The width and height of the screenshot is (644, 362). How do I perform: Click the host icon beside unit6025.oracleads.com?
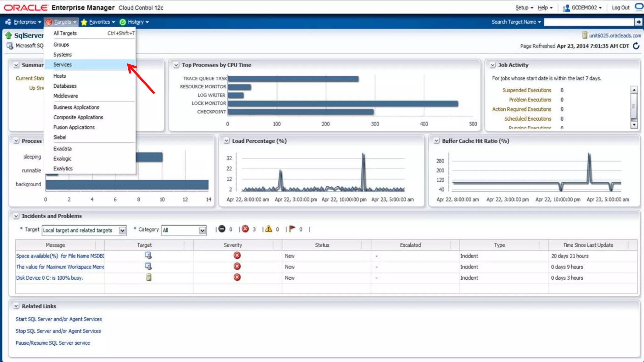[585, 35]
